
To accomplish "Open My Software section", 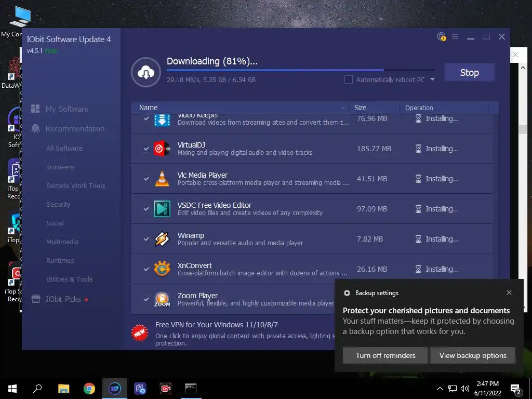I will [67, 109].
